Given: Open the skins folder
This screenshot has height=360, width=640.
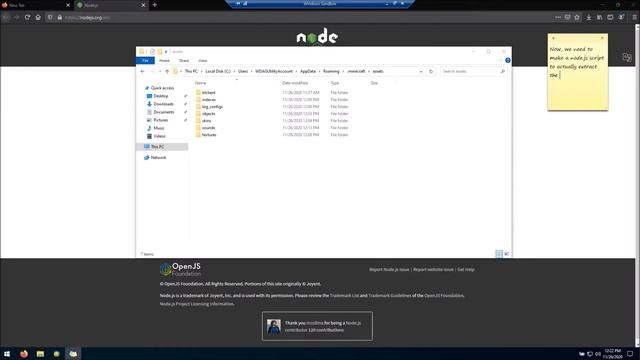Looking at the screenshot, I should [x=207, y=120].
